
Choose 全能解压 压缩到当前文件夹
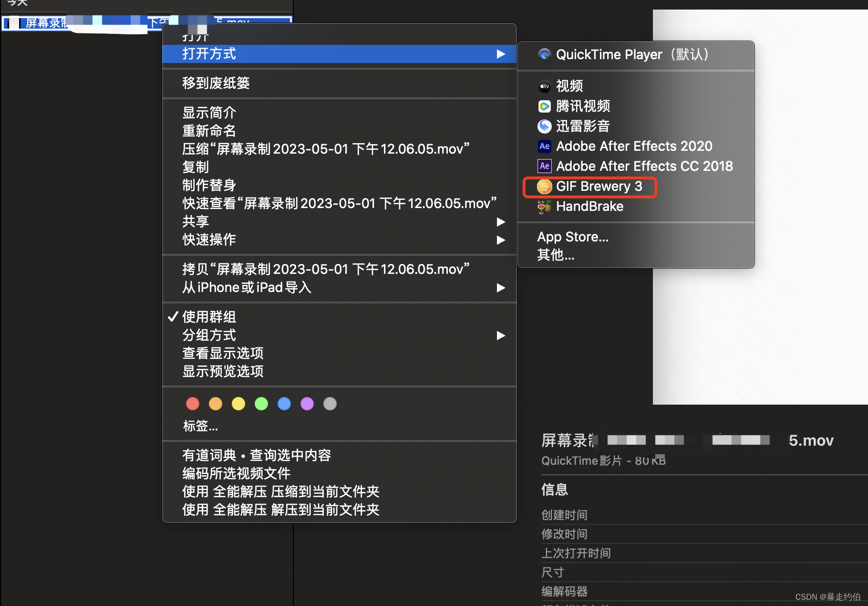tap(340, 491)
